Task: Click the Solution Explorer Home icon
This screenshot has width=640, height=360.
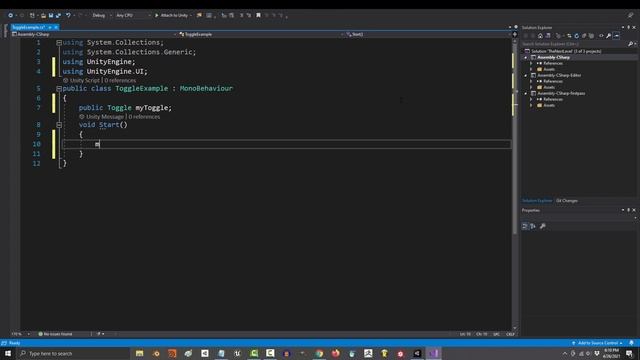Action: tap(540, 36)
